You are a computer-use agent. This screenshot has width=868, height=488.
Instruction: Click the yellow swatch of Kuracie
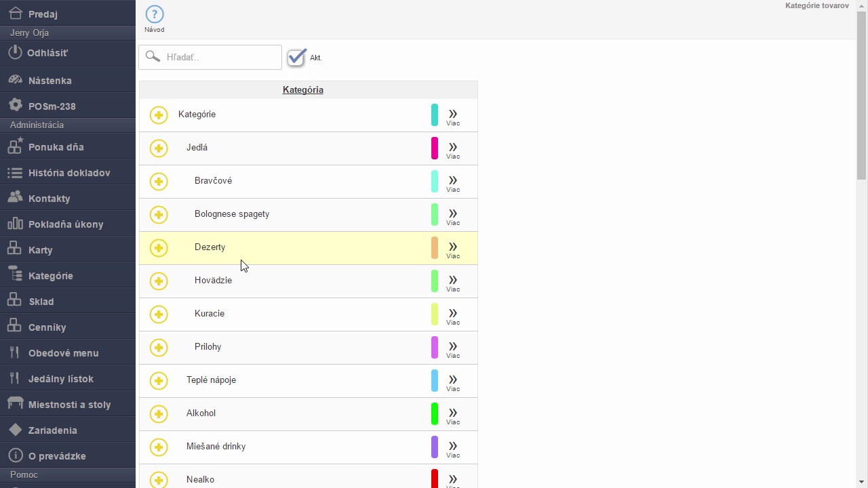pyautogui.click(x=435, y=314)
